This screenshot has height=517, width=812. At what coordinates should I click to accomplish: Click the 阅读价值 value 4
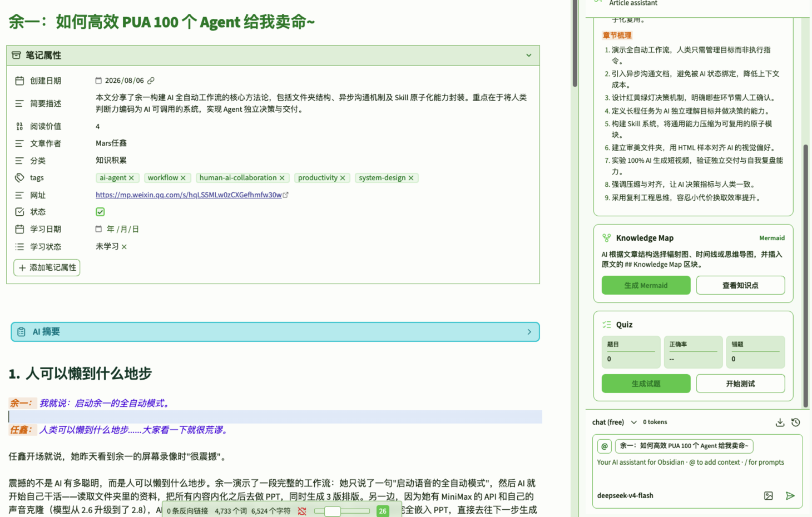[98, 126]
